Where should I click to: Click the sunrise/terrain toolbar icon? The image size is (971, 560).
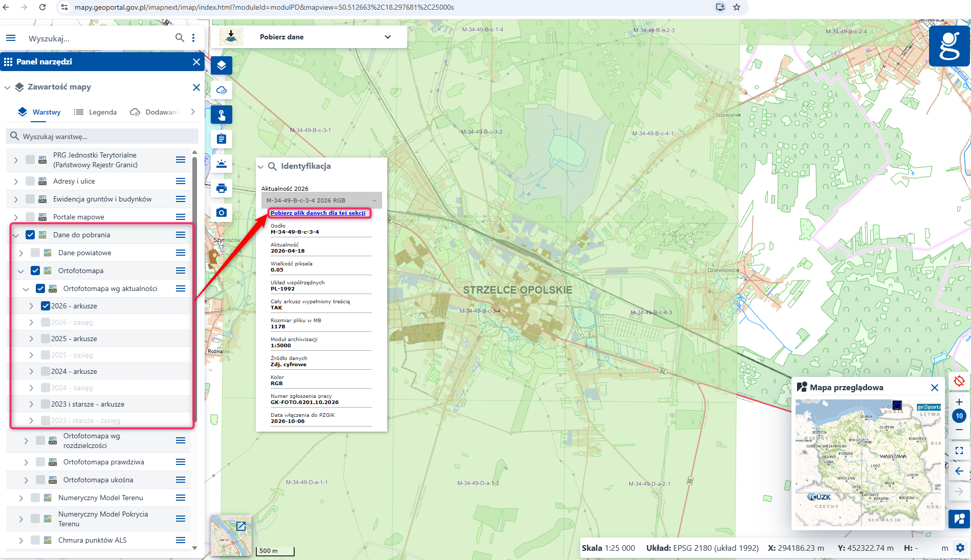coord(222,164)
